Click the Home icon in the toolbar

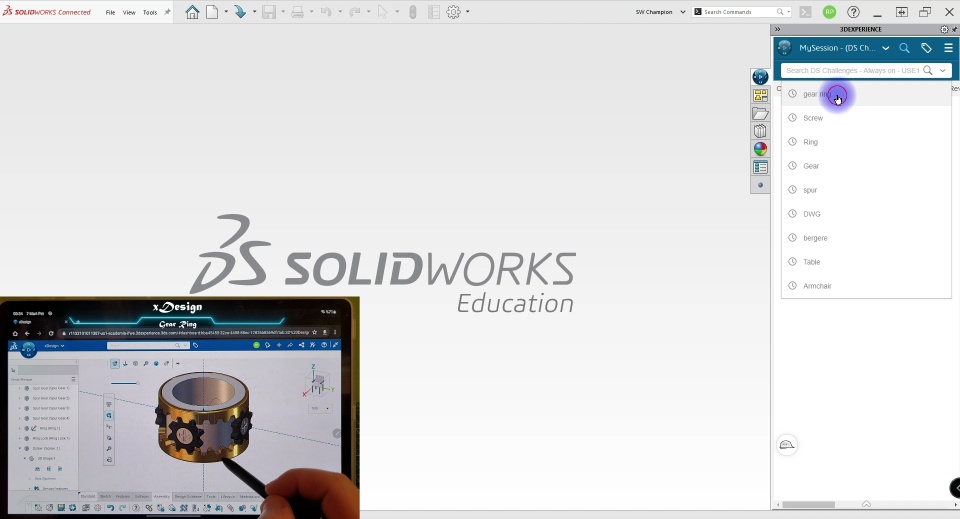[x=192, y=12]
